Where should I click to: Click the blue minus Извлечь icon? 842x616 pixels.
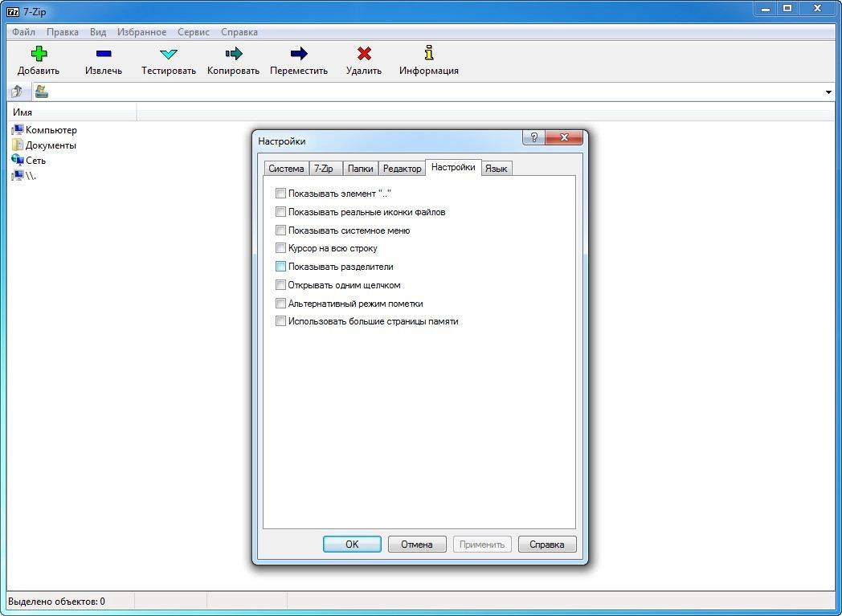[103, 54]
